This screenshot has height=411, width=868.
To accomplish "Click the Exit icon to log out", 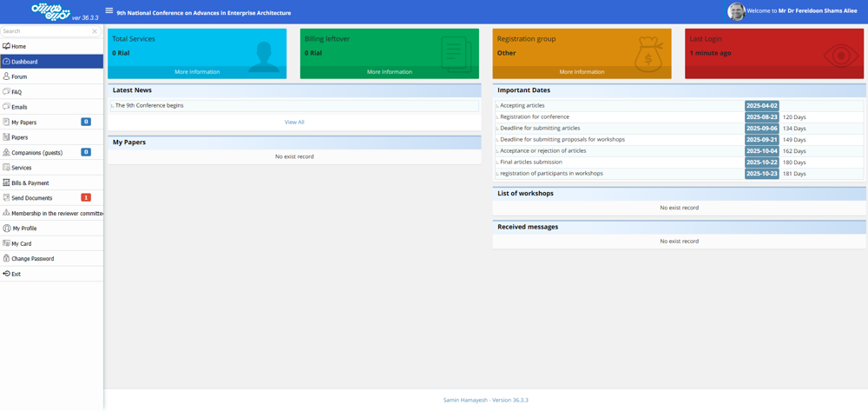I will pos(6,274).
